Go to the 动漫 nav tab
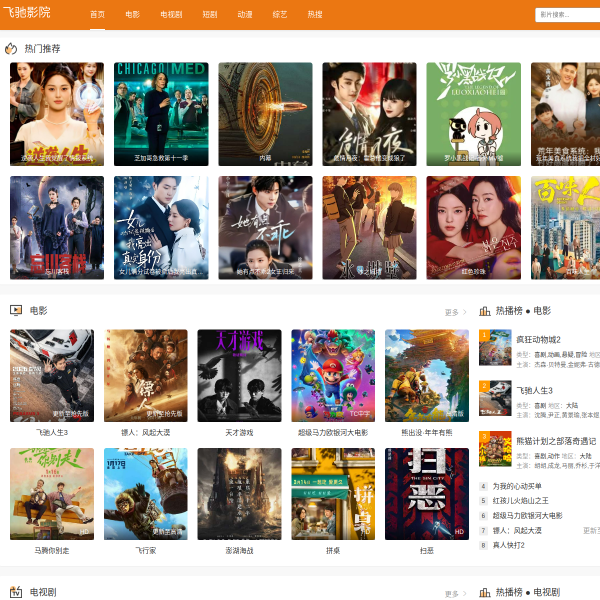Image resolution: width=600 pixels, height=600 pixels. coord(245,15)
